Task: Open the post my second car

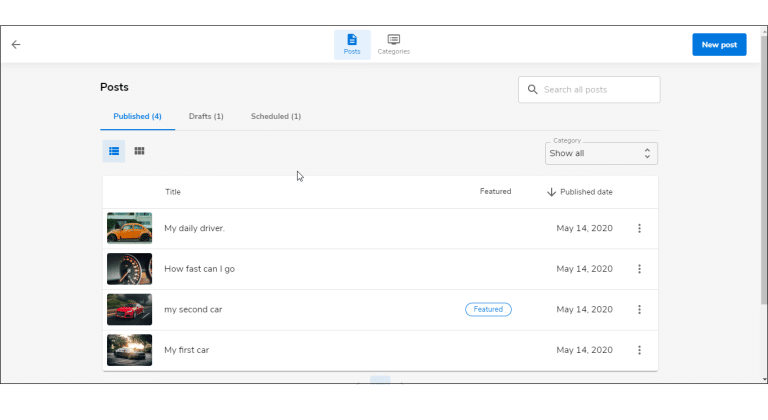Action: [193, 310]
